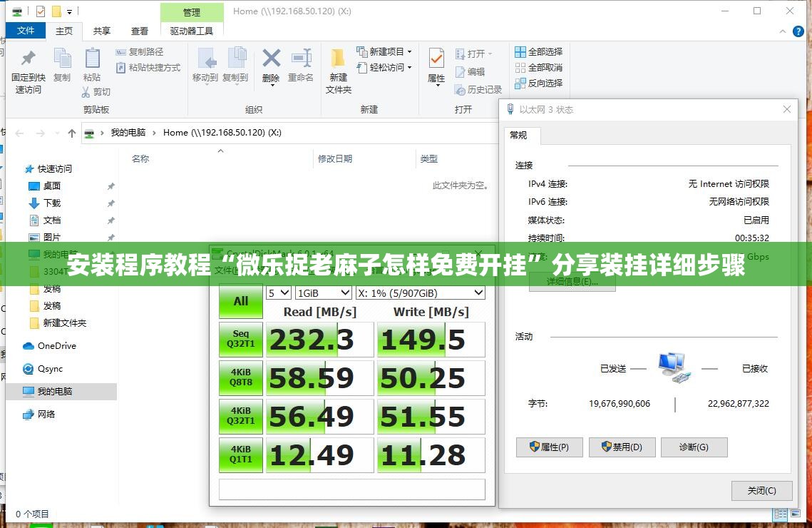Screen dimensions: 812x528
Task: Click Disable button in Ethernet status
Action: coord(622,447)
